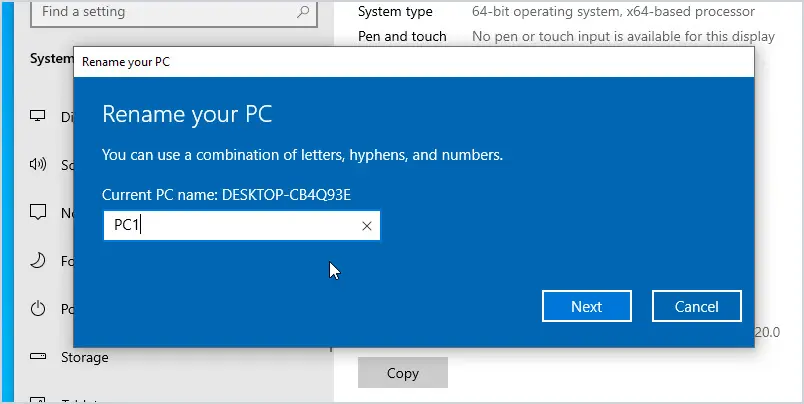
Task: Select the Display monitor icon in sidebar
Action: [x=37, y=116]
